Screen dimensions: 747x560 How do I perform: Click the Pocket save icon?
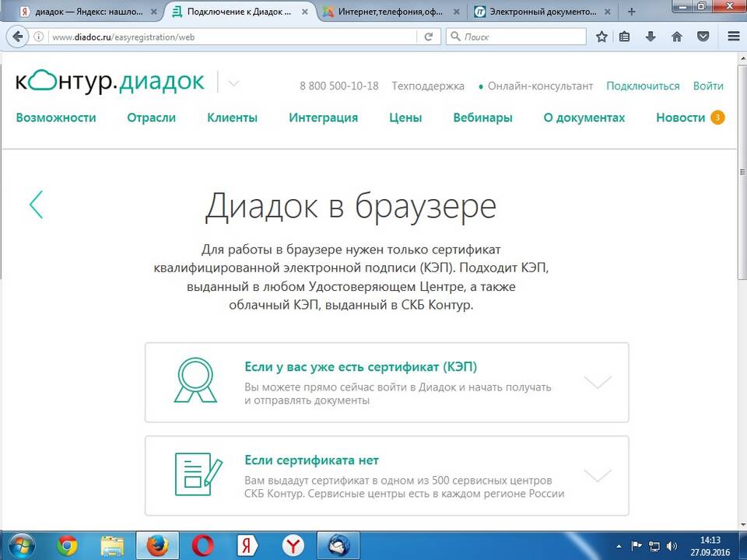[703, 37]
